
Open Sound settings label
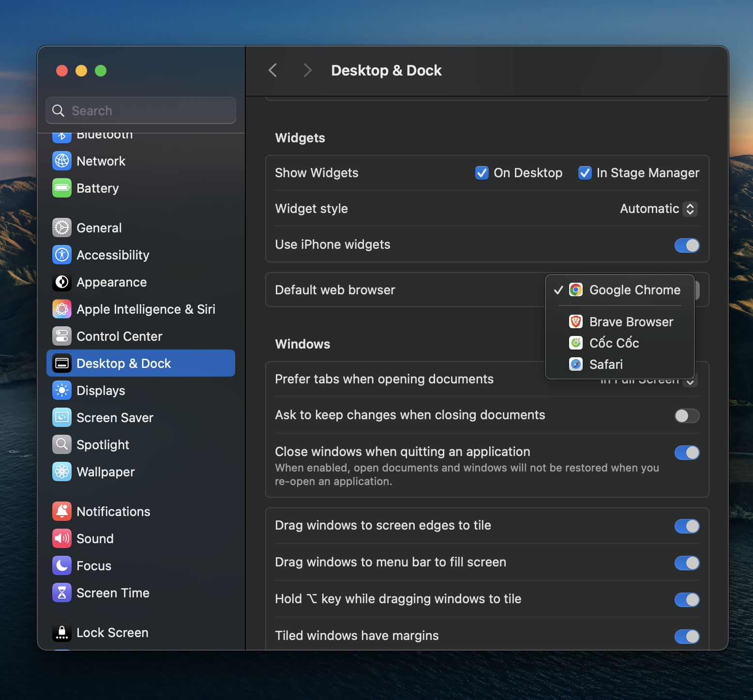coord(95,538)
